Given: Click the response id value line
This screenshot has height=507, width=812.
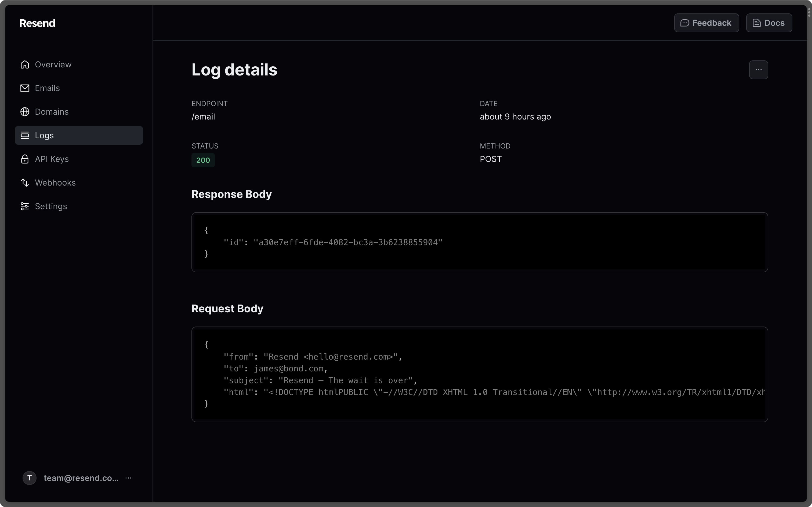Looking at the screenshot, I should pyautogui.click(x=333, y=242).
